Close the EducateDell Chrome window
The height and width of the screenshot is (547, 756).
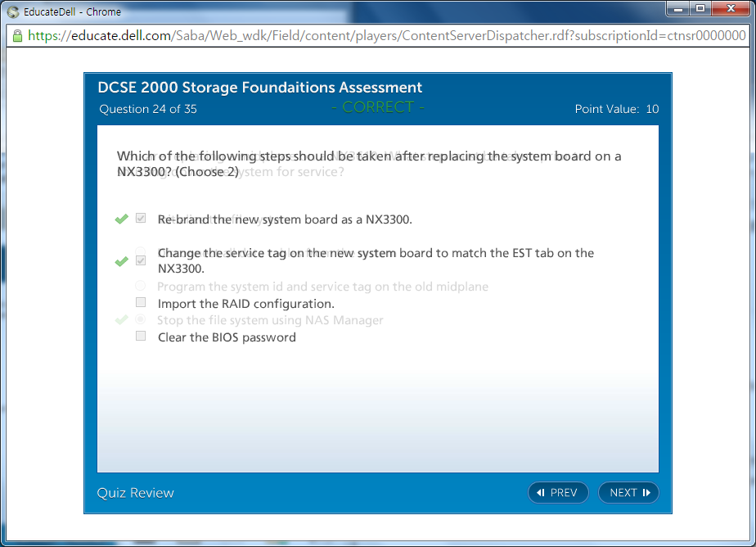[x=731, y=9]
